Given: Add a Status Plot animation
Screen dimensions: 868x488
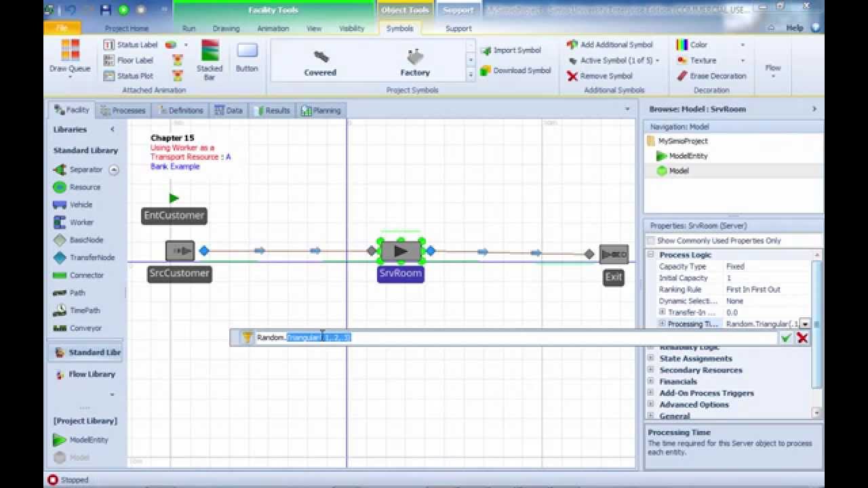Looking at the screenshot, I should tap(128, 76).
